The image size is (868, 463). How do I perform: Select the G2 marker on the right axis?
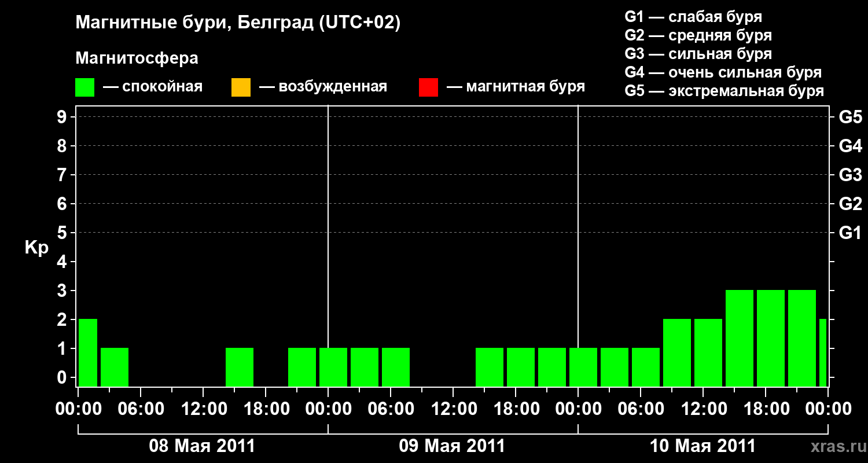850,204
